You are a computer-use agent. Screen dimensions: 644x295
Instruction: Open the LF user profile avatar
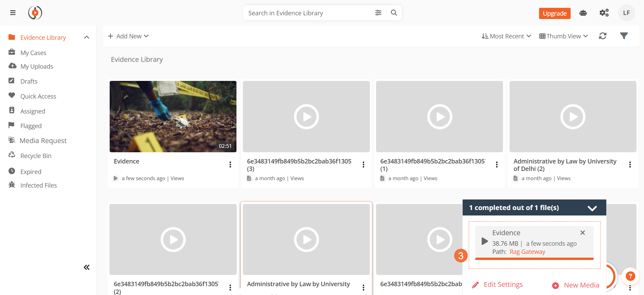[x=627, y=13]
